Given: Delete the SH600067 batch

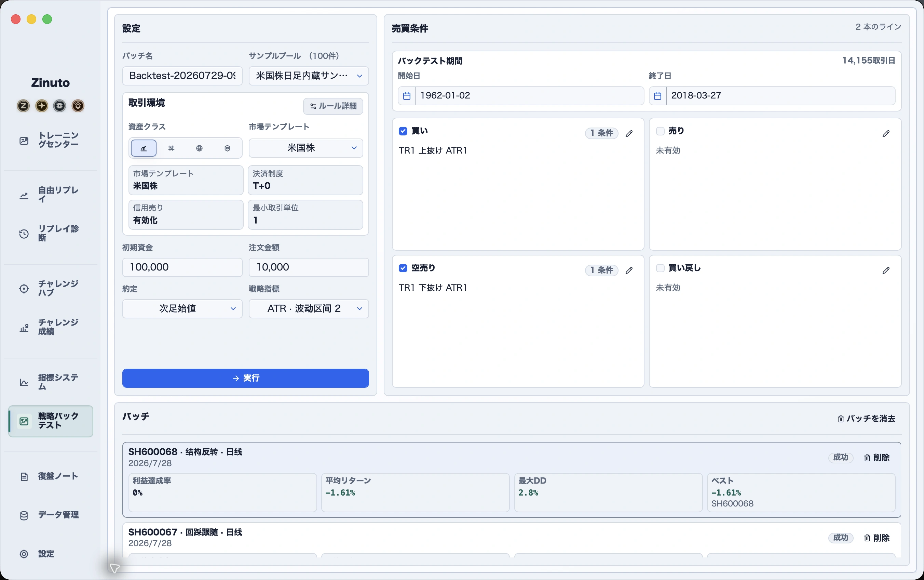Looking at the screenshot, I should click(877, 538).
